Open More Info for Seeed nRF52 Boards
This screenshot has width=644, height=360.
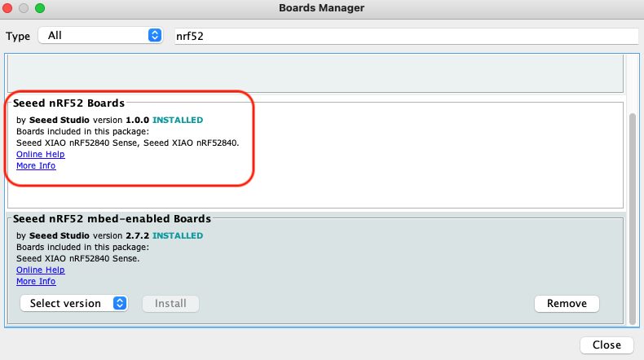(36, 166)
